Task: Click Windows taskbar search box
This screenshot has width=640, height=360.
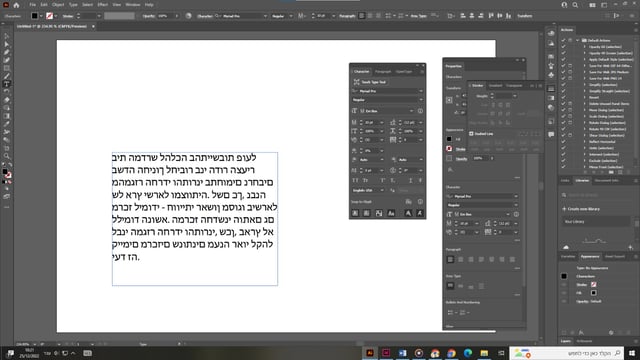Action: (567, 353)
